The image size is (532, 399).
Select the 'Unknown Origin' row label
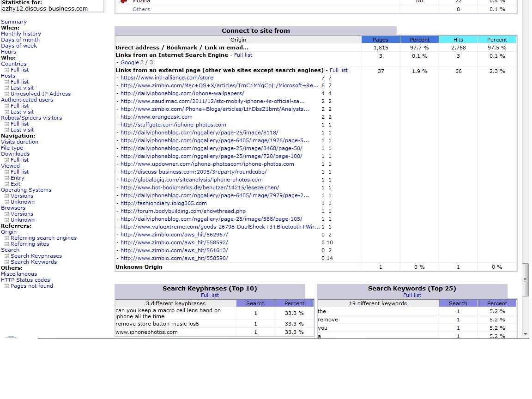139,267
